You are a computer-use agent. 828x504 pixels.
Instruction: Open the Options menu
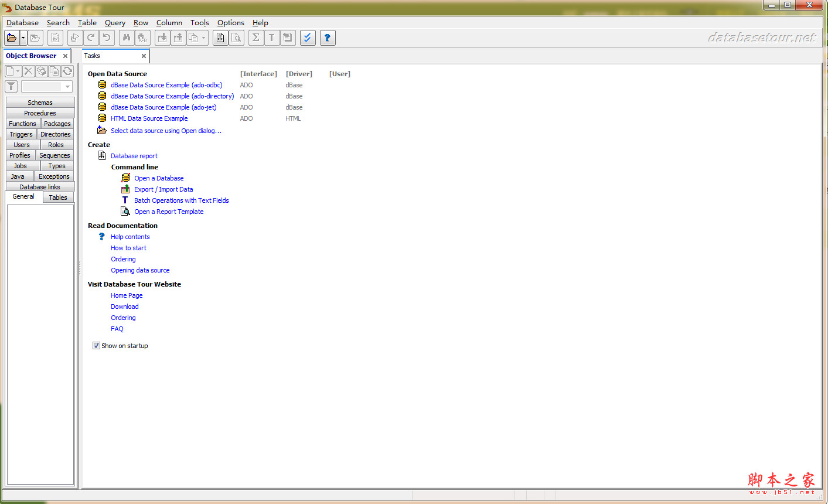(231, 23)
